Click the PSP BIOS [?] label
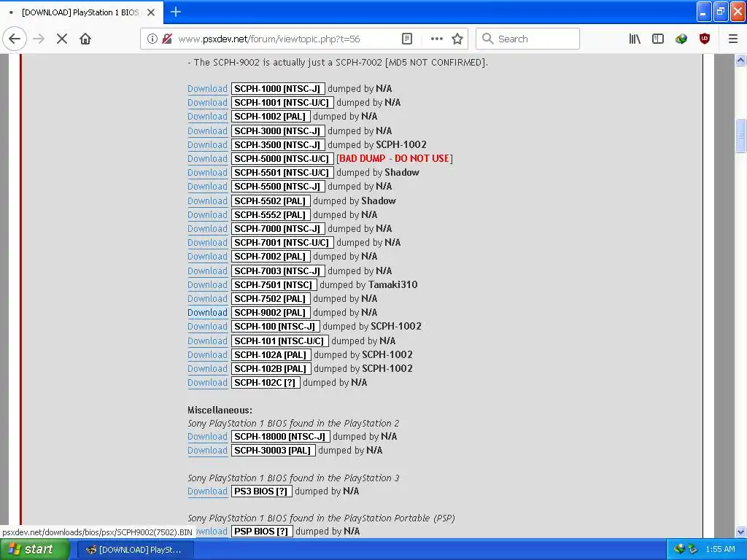The image size is (747, 560). (x=261, y=532)
